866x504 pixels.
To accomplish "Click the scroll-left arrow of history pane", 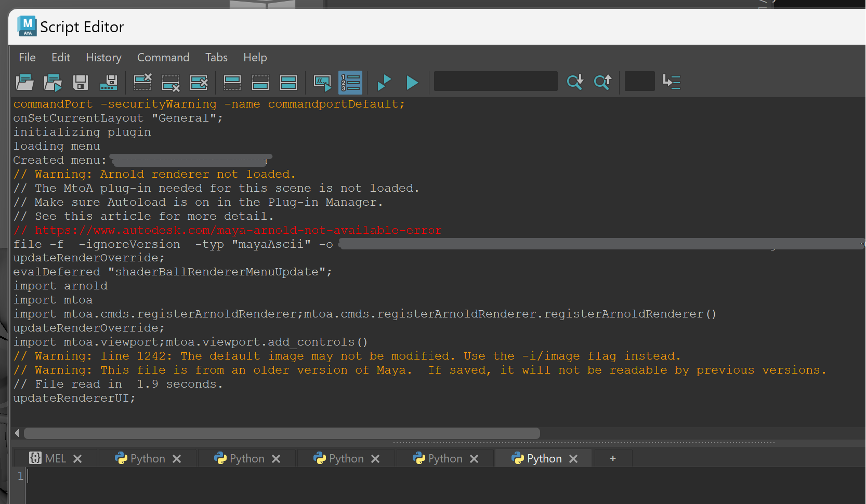I will tap(17, 433).
